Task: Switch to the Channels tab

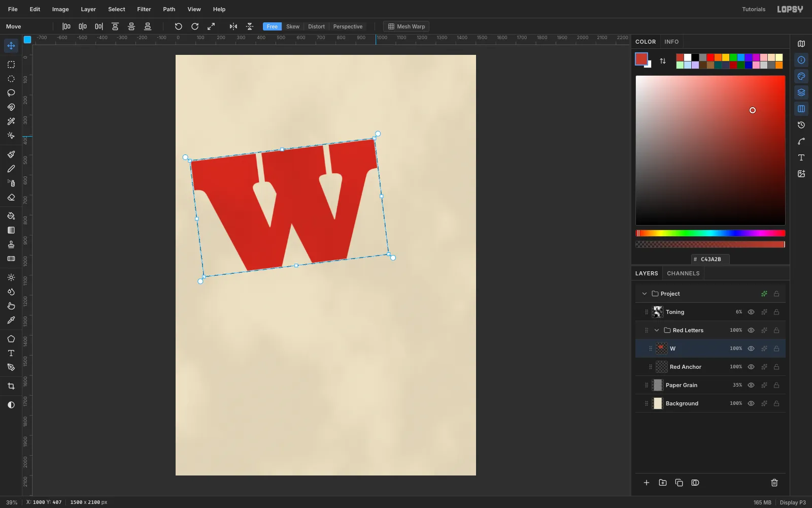Action: pos(683,273)
